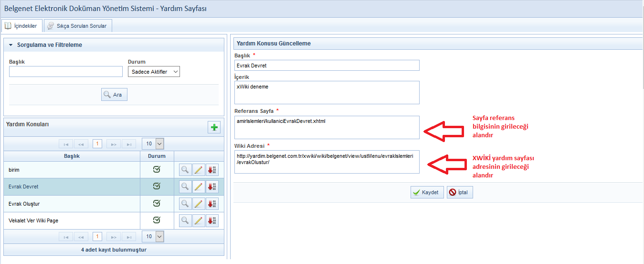644x264 pixels.
Task: Toggle the status checkmark for Vekalet Ver Wiki Page
Action: click(x=157, y=220)
